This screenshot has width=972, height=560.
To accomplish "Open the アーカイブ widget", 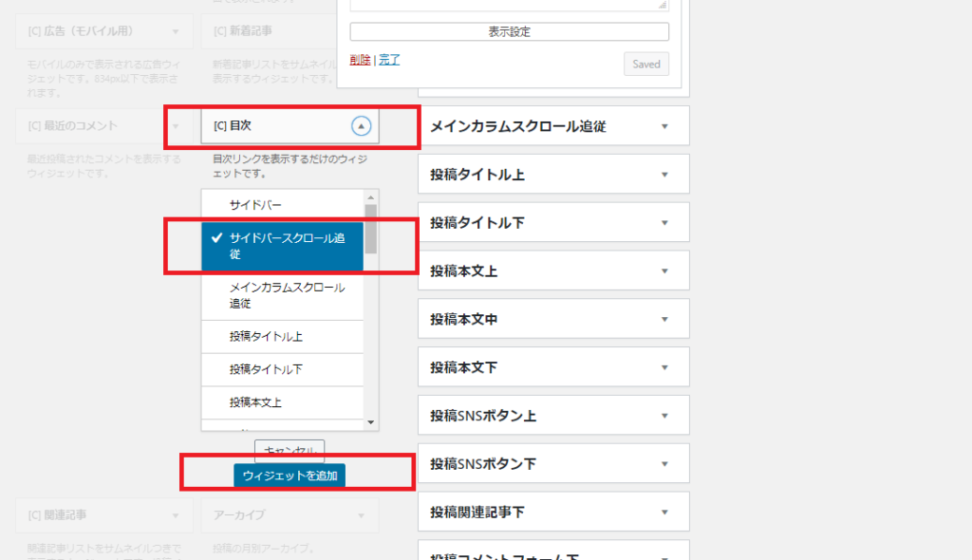I will 290,515.
